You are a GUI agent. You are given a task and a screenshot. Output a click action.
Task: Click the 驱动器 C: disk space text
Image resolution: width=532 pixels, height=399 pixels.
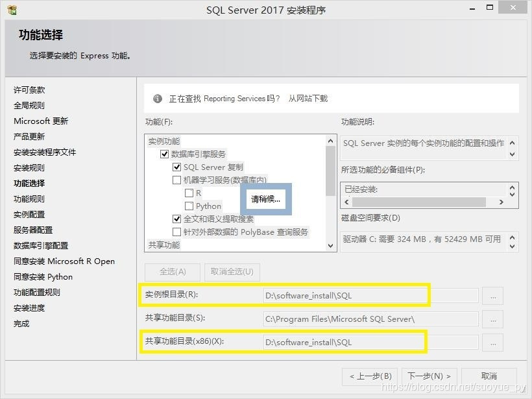coord(422,239)
